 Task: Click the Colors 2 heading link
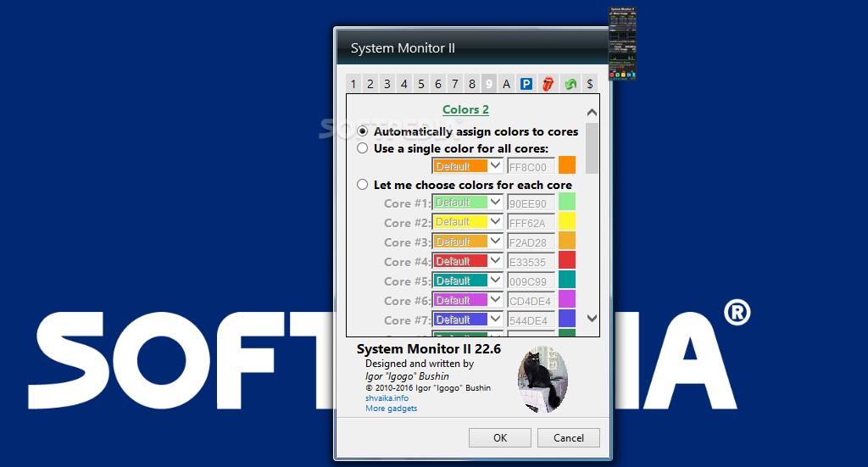(465, 109)
